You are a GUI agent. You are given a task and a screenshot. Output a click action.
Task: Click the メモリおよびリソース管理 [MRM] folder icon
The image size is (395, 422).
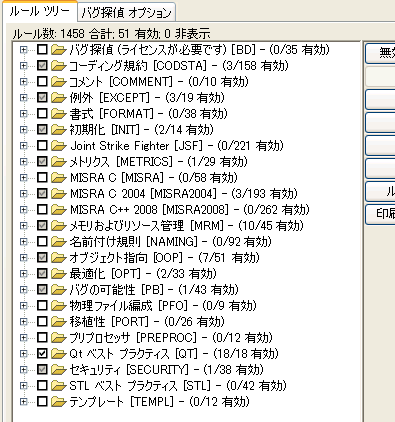(x=59, y=226)
